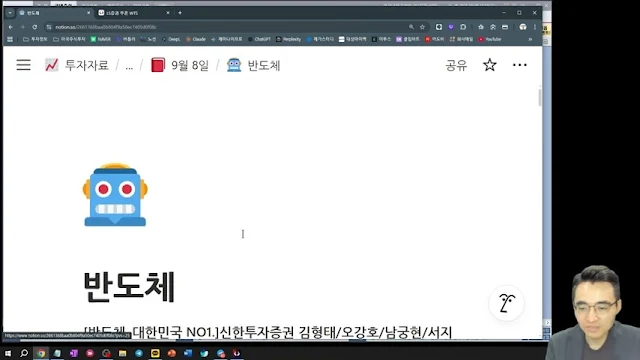Close the second browser tab
Image resolution: width=640 pixels, height=360 pixels.
tap(167, 13)
